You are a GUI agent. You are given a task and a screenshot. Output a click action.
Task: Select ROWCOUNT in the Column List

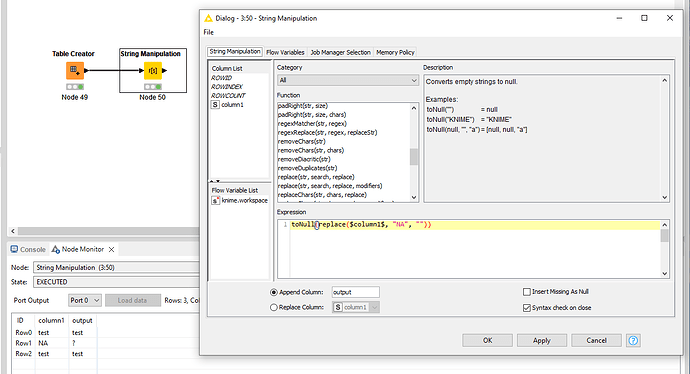point(228,95)
